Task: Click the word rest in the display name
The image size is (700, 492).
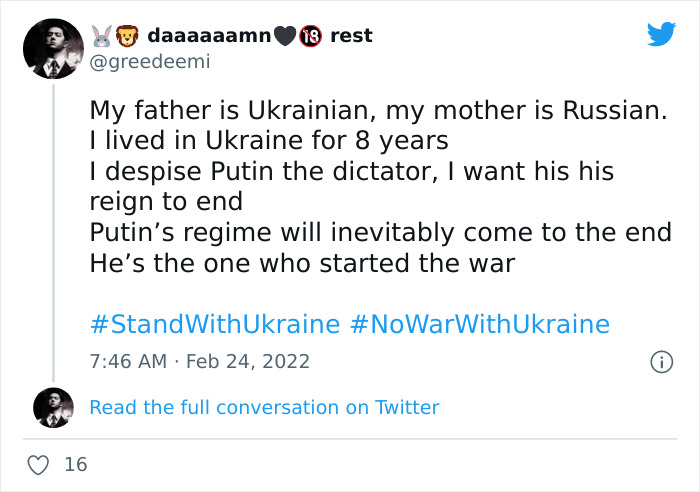Action: pos(351,36)
